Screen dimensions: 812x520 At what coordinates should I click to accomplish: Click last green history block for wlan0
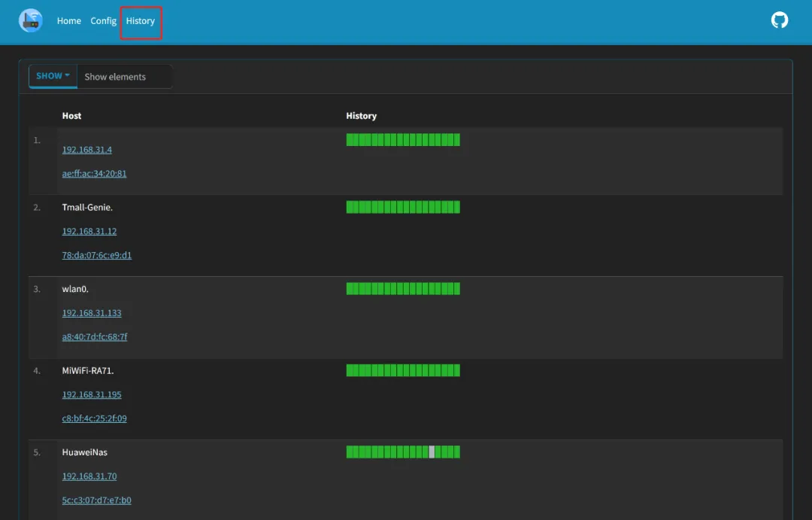tap(456, 289)
